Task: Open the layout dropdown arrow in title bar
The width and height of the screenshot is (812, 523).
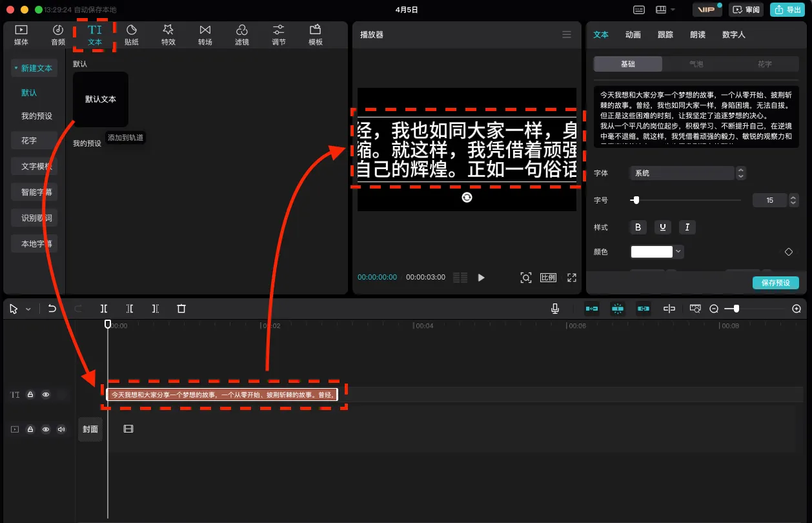Action: point(673,10)
